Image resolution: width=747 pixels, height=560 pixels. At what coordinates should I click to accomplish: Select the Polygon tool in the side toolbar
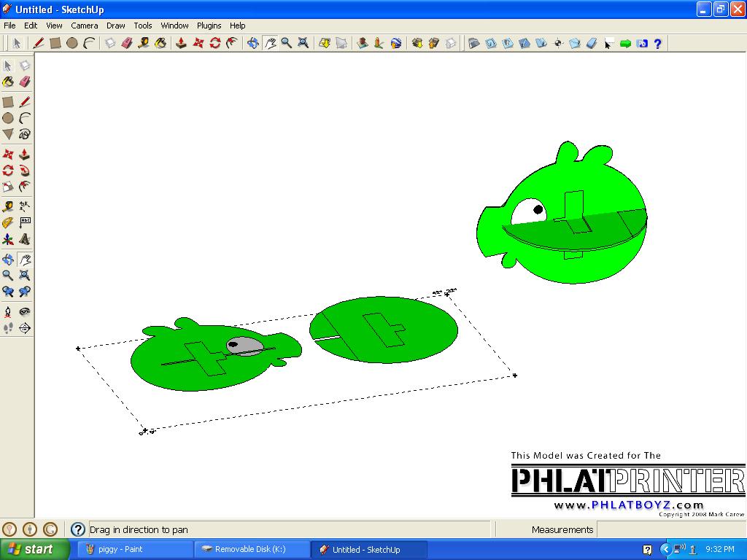click(x=8, y=134)
